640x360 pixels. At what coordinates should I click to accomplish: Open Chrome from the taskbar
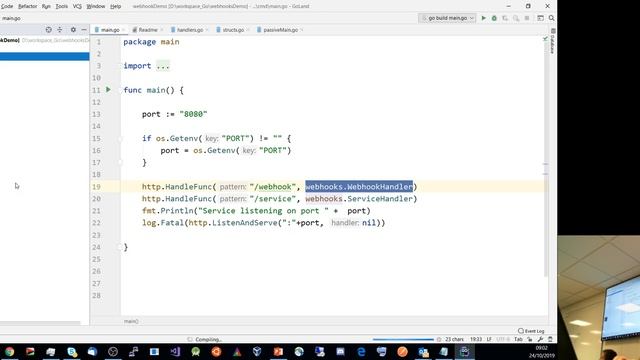click(x=9, y=351)
